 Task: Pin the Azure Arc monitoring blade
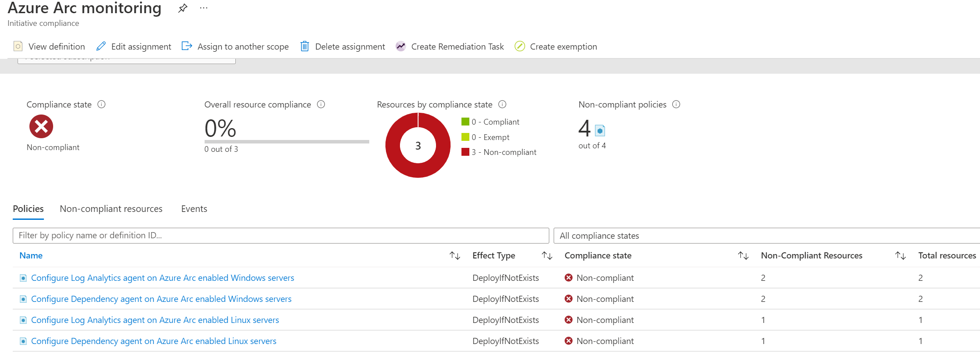183,8
